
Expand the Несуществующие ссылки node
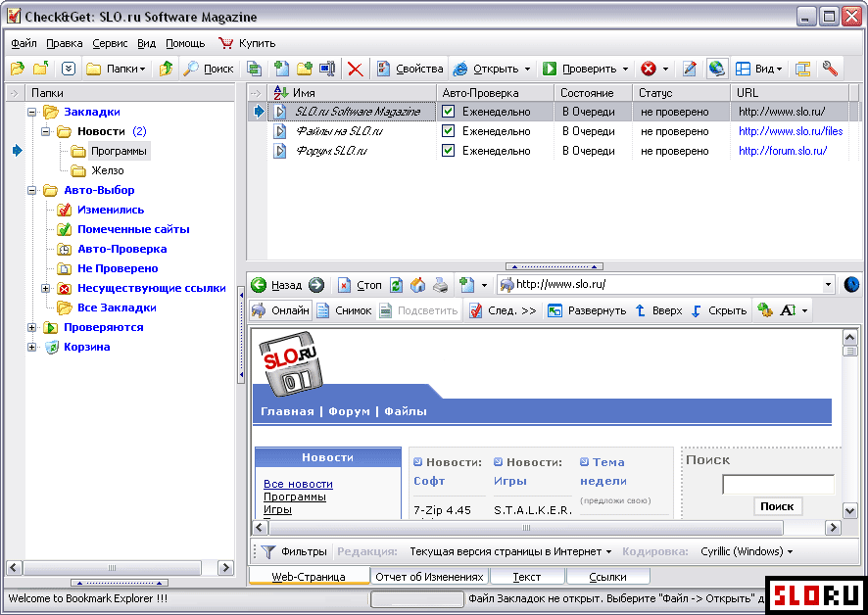point(46,288)
